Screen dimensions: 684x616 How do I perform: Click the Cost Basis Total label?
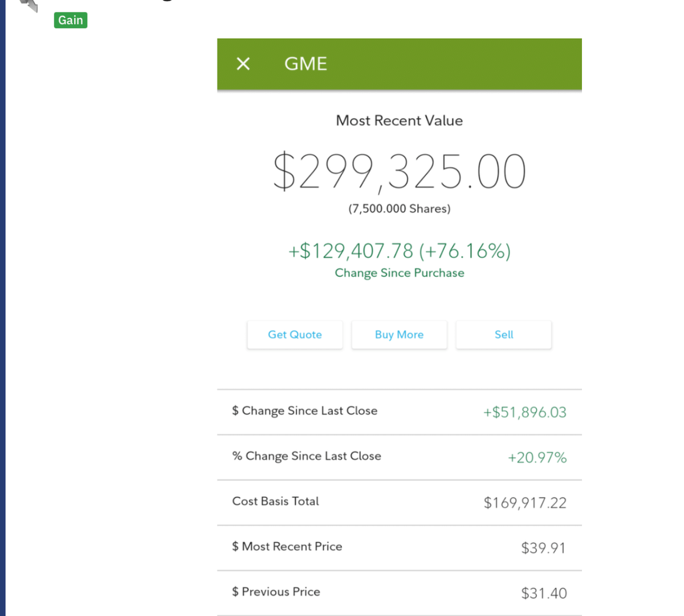click(275, 501)
